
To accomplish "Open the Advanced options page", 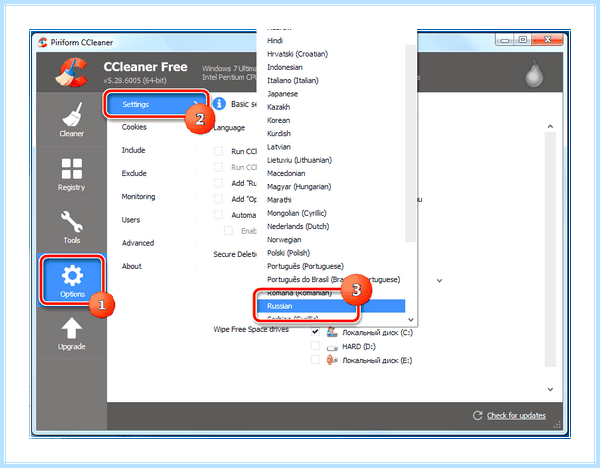I will tap(138, 243).
